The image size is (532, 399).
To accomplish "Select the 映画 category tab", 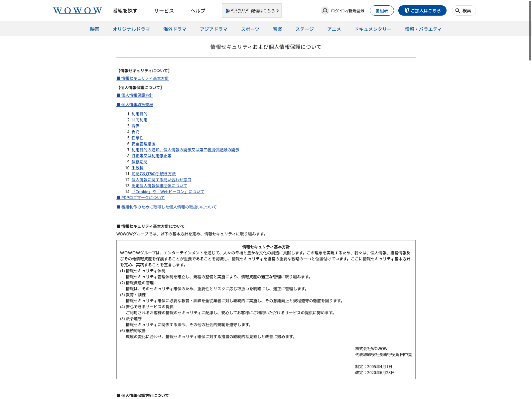I will (95, 29).
